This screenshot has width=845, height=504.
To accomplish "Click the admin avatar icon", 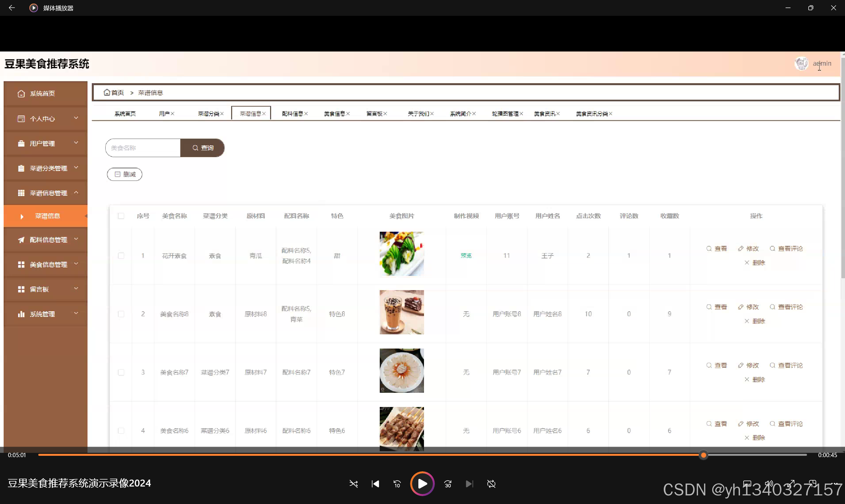I will click(801, 63).
